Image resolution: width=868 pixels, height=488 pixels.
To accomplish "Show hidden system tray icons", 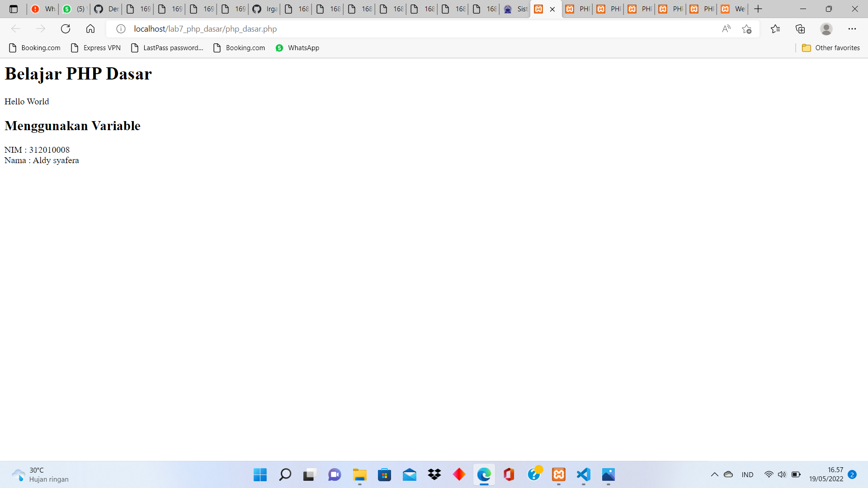I will coord(715,474).
